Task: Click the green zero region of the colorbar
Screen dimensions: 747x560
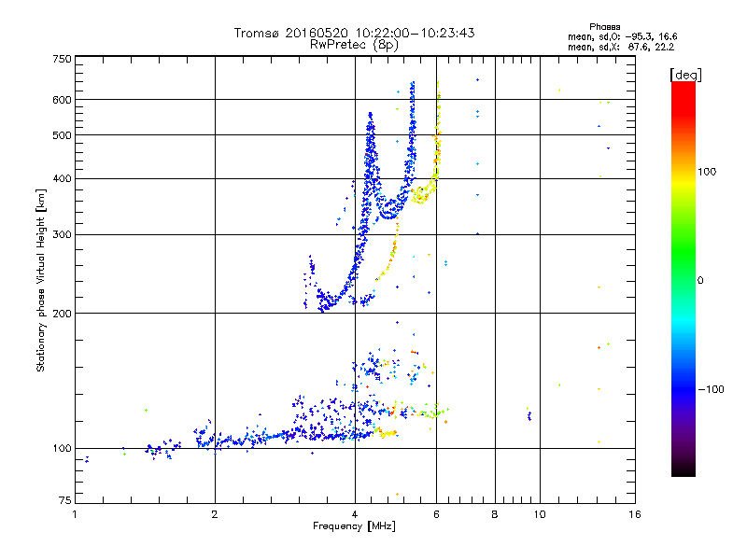Action: click(x=684, y=280)
